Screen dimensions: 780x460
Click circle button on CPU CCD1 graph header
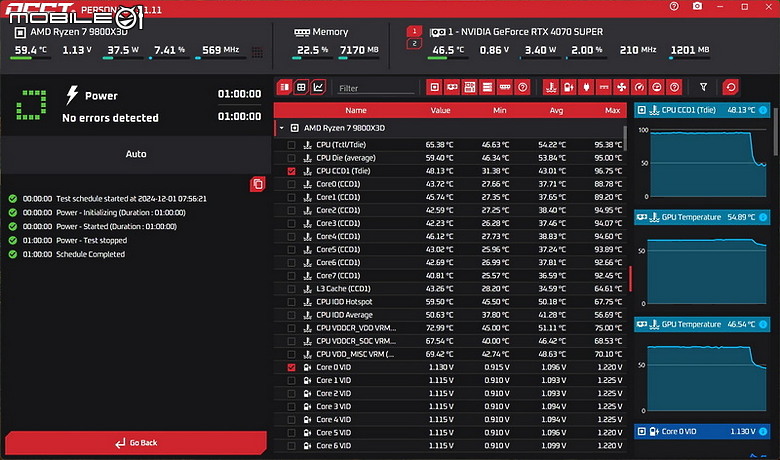(763, 110)
